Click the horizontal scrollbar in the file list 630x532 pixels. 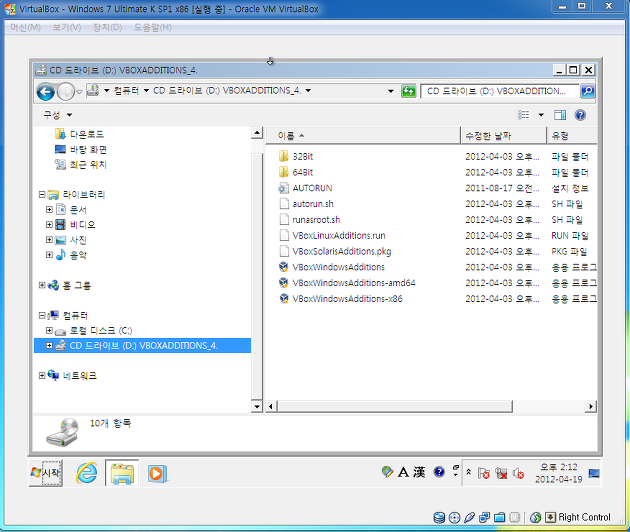click(x=395, y=406)
